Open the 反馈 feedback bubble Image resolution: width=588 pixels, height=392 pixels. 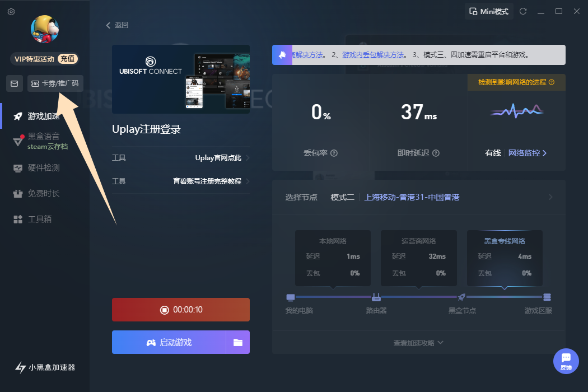[566, 361]
